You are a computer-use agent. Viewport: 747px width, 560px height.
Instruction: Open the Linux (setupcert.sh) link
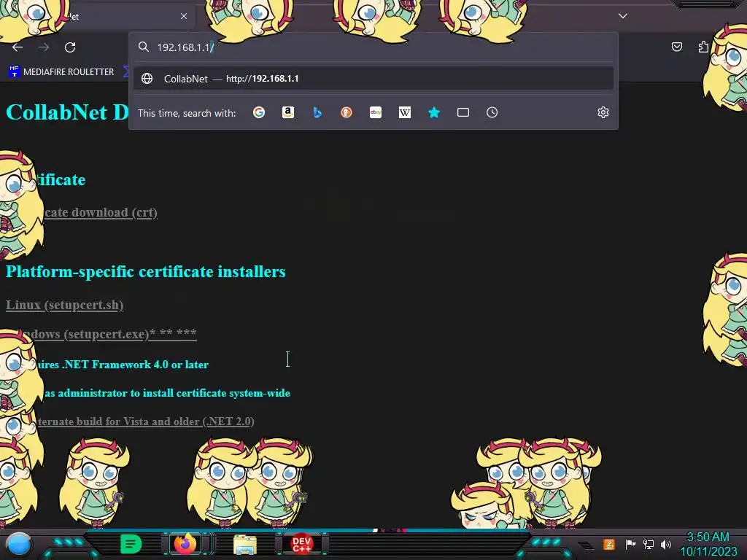[x=64, y=305]
